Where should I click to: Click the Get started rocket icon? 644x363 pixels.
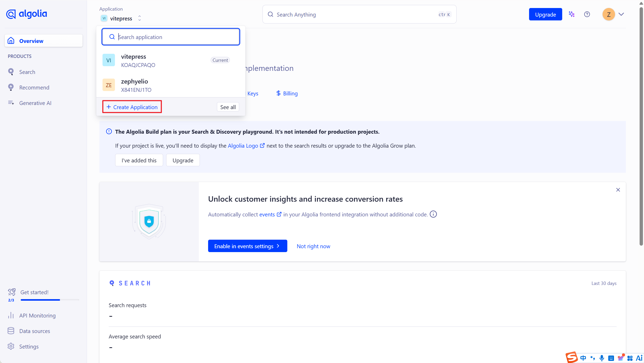click(12, 292)
